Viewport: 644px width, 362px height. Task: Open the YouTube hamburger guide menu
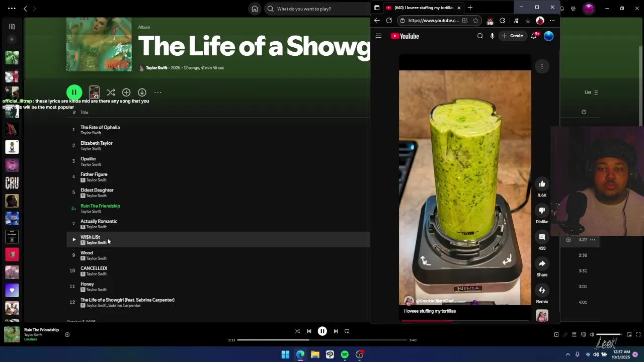378,36
